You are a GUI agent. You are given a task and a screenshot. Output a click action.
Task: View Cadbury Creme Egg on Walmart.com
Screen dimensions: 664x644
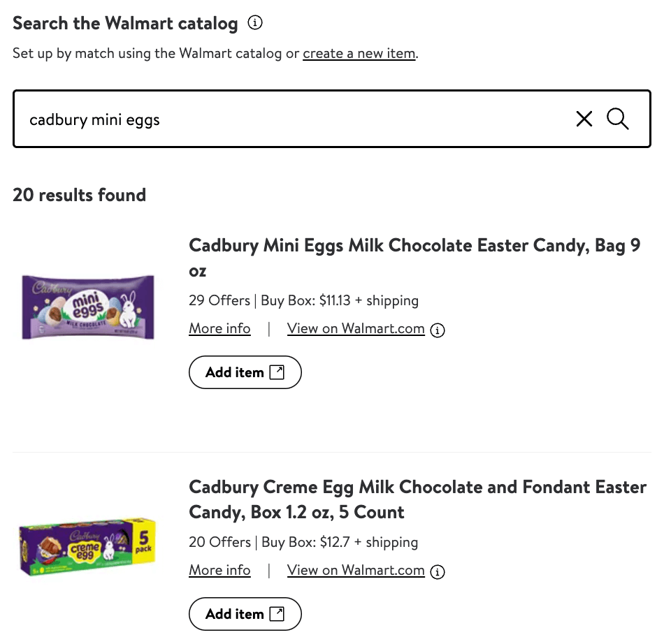pos(356,570)
